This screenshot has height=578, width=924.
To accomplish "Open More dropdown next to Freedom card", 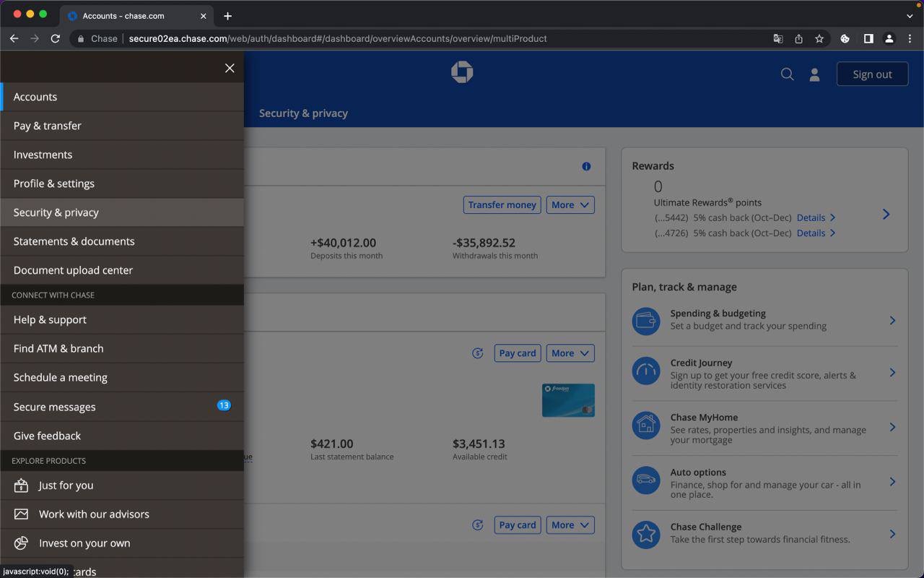I will click(x=570, y=353).
